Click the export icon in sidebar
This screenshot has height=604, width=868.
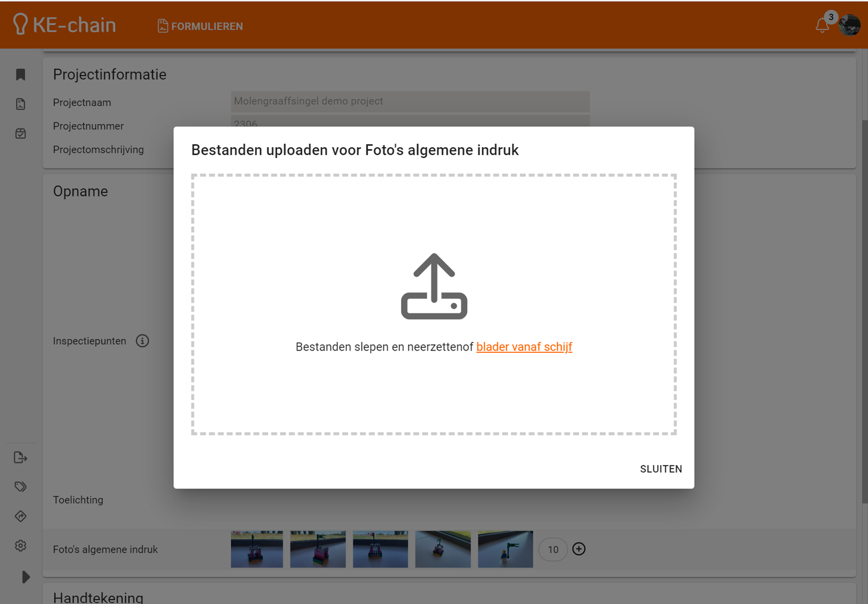coord(20,457)
